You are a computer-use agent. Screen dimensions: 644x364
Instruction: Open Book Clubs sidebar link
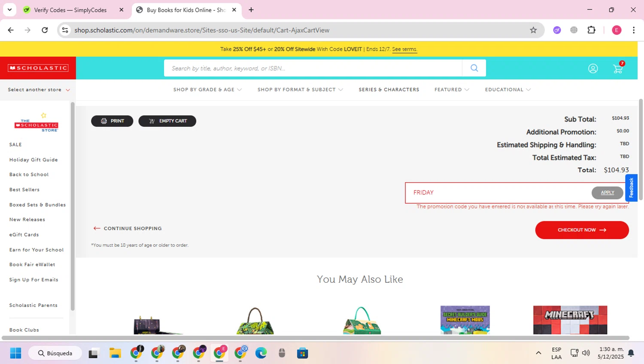click(24, 330)
